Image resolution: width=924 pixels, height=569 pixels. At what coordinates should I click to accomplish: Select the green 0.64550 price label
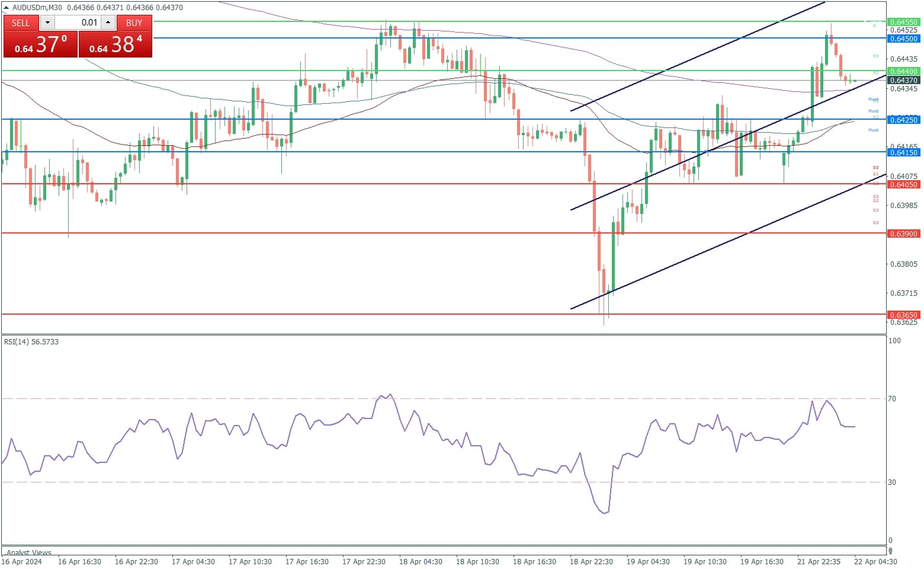[x=904, y=22]
